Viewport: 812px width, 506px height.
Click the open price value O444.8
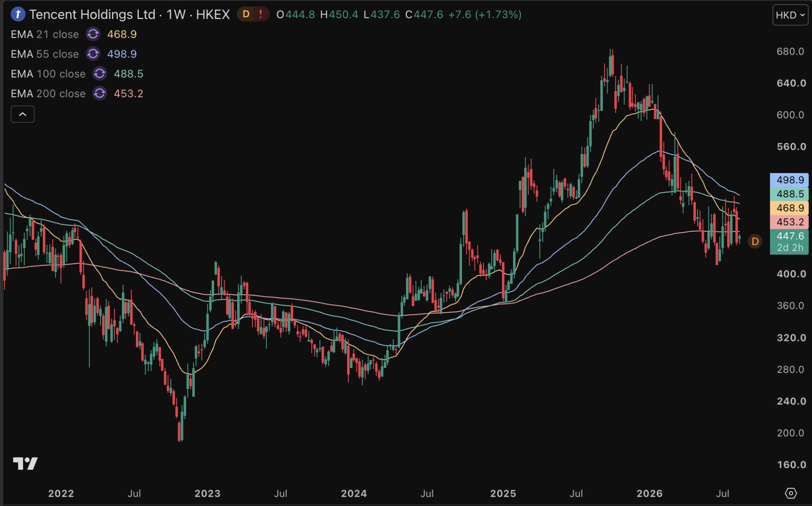pos(295,15)
